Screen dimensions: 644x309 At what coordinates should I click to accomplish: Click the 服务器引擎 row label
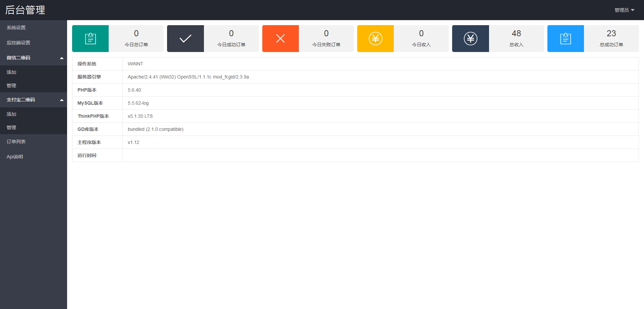tap(89, 77)
